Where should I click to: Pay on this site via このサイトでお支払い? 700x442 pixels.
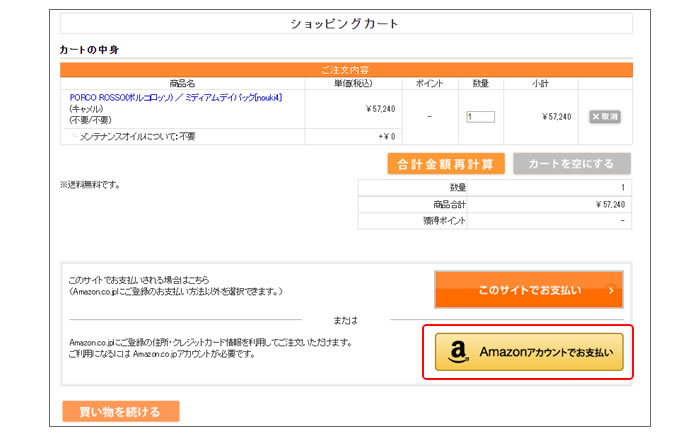(528, 290)
